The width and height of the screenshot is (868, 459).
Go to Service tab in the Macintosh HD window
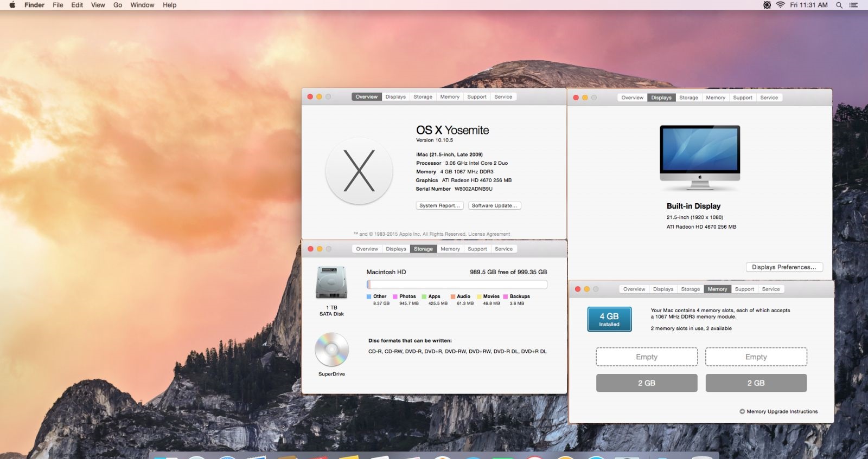pyautogui.click(x=504, y=249)
